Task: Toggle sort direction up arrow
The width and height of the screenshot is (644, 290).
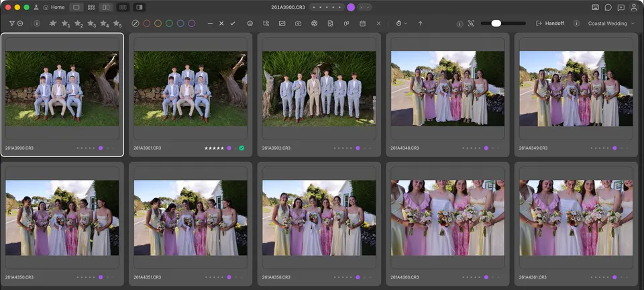Action: tap(420, 23)
